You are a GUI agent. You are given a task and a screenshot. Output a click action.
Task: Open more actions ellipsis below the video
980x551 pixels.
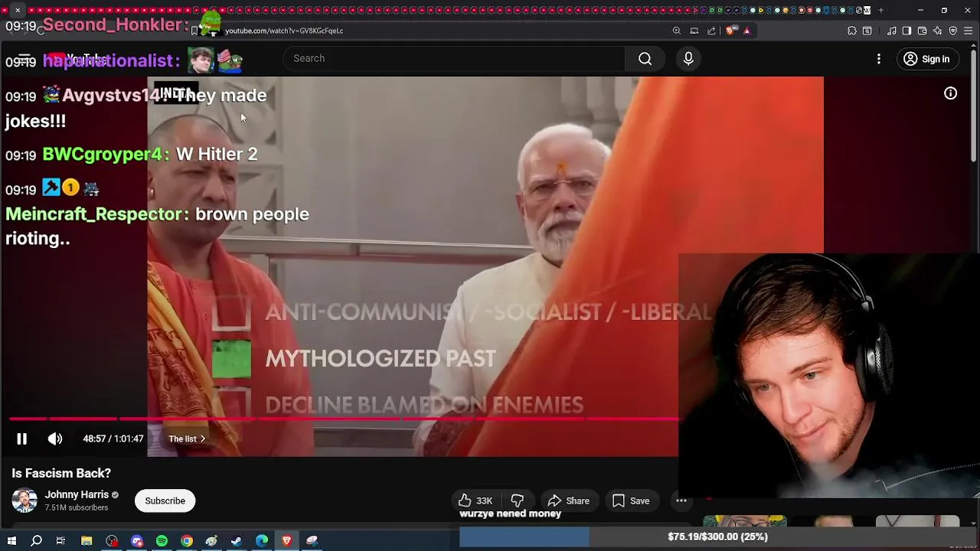[681, 500]
